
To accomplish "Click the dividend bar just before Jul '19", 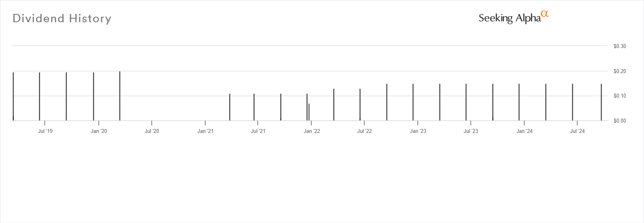I will 39,96.
